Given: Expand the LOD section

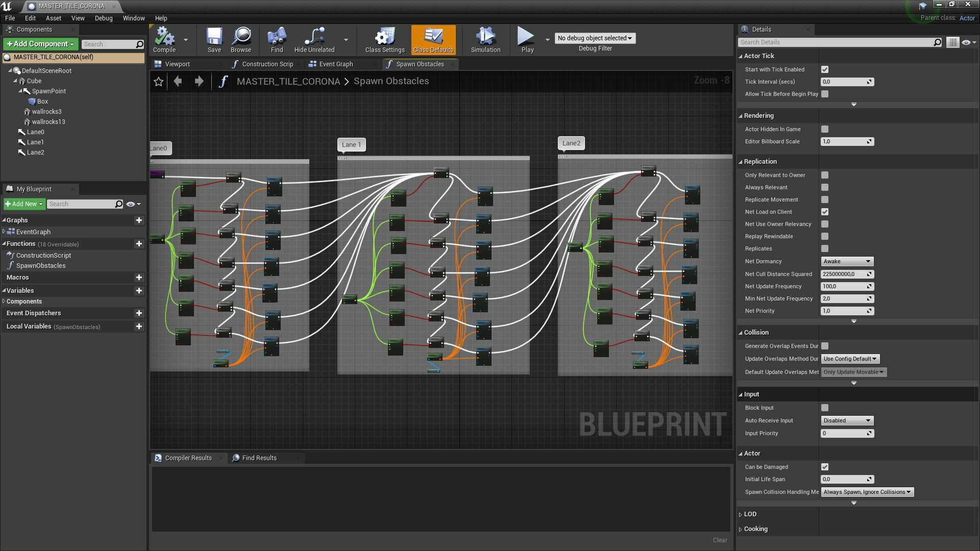Looking at the screenshot, I should point(750,514).
